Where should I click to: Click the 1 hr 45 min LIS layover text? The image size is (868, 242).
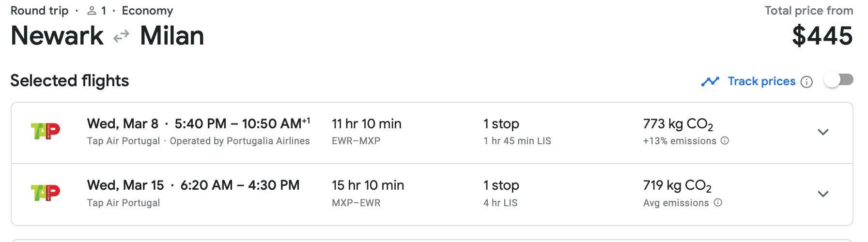[x=517, y=141]
